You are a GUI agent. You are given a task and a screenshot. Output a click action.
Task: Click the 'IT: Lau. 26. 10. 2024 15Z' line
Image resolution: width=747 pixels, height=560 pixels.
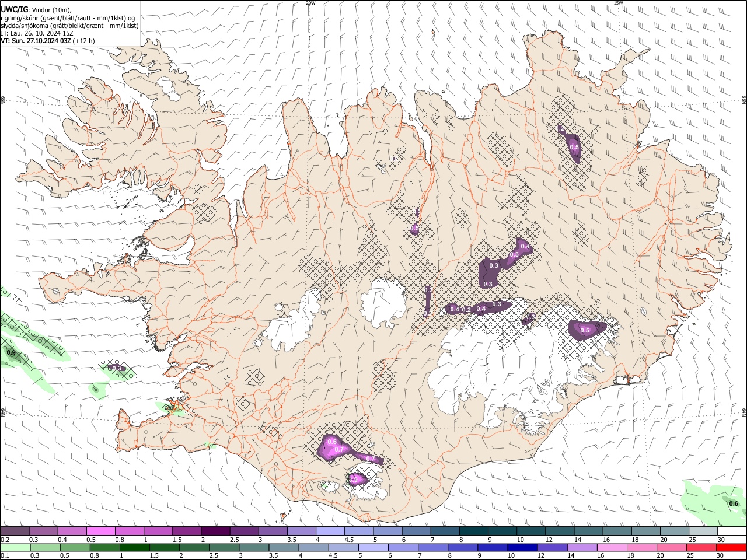37,33
